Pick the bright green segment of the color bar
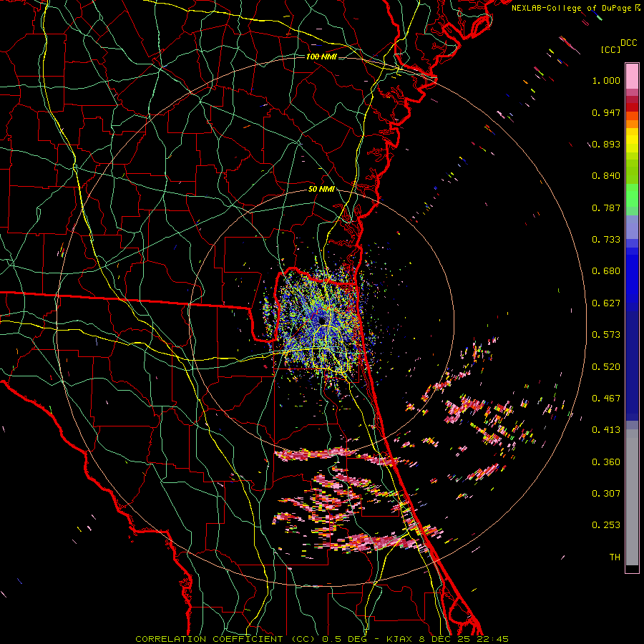Image resolution: width=644 pixels, height=644 pixels. (632, 195)
